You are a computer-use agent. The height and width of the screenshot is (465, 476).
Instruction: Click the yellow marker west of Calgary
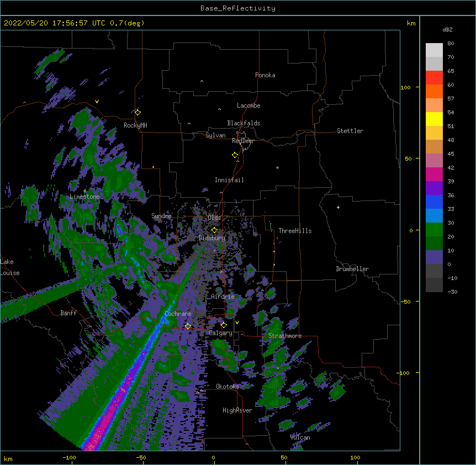pos(188,326)
